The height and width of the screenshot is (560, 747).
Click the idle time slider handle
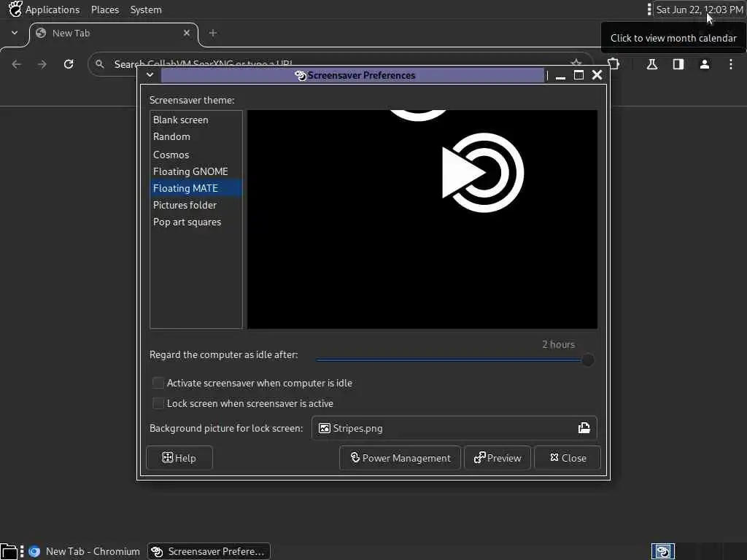588,360
